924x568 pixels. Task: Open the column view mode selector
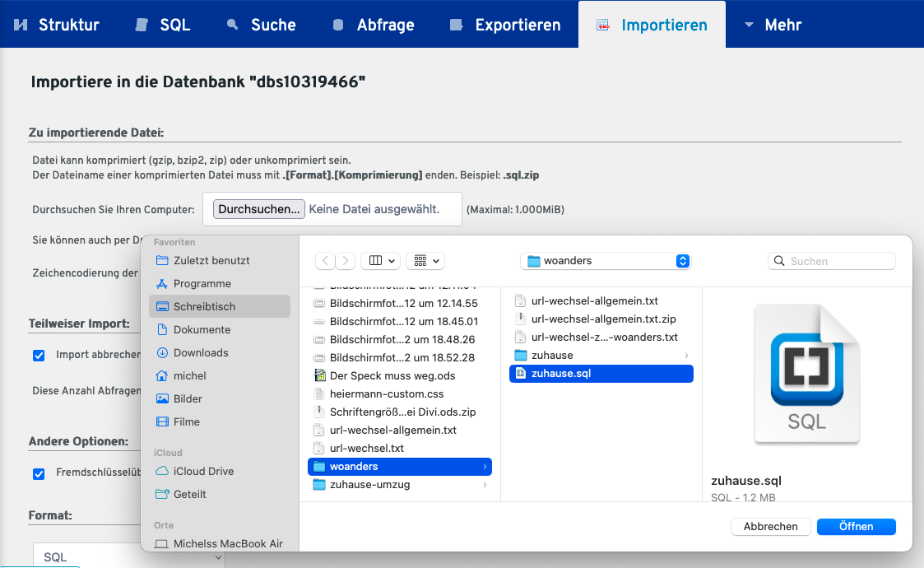pos(382,261)
